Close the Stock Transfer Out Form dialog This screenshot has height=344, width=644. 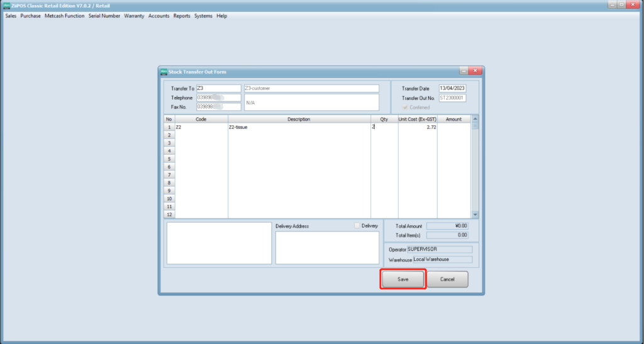pyautogui.click(x=475, y=70)
